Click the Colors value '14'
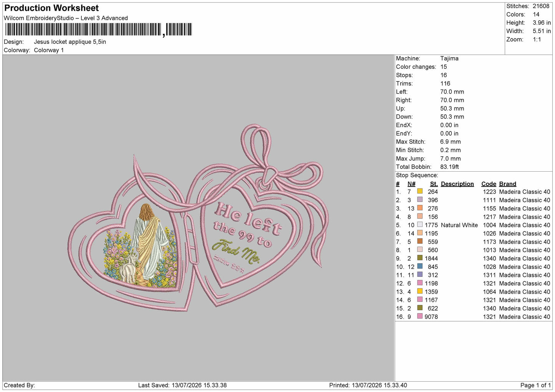 536,15
